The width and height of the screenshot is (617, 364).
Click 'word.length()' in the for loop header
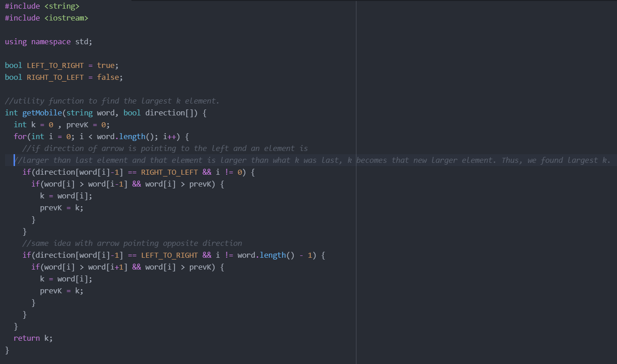126,137
